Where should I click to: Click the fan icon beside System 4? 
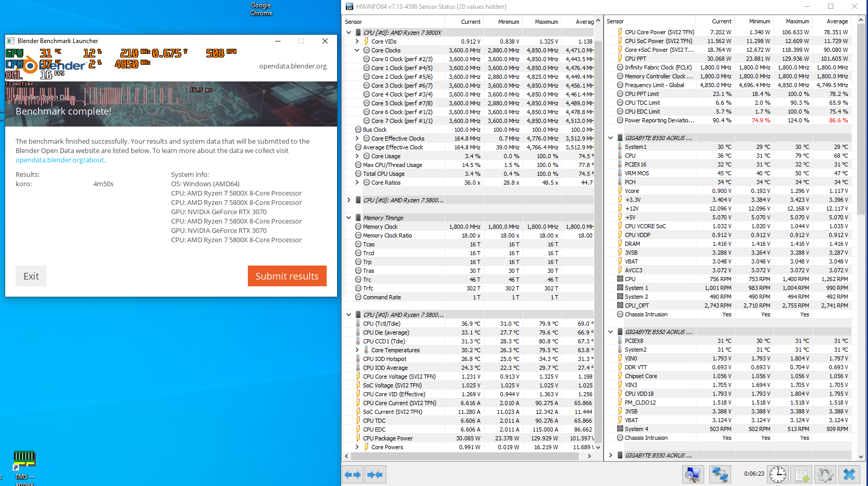[x=620, y=429]
